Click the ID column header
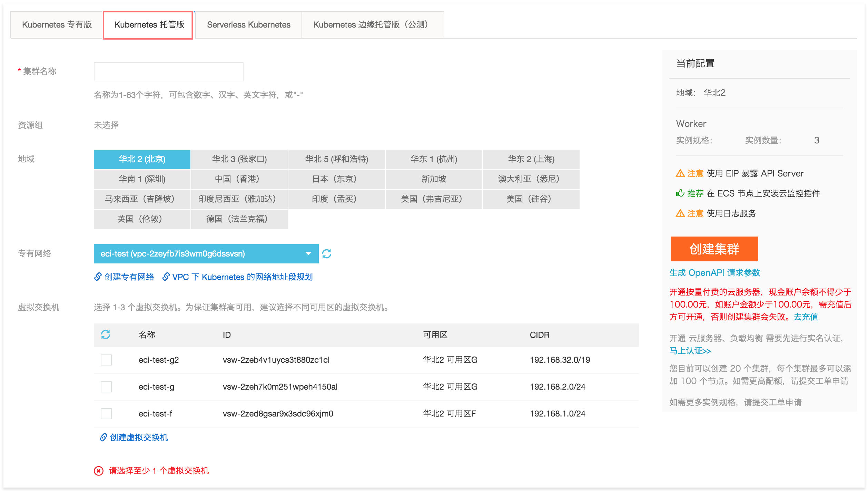The width and height of the screenshot is (868, 491). click(x=227, y=335)
